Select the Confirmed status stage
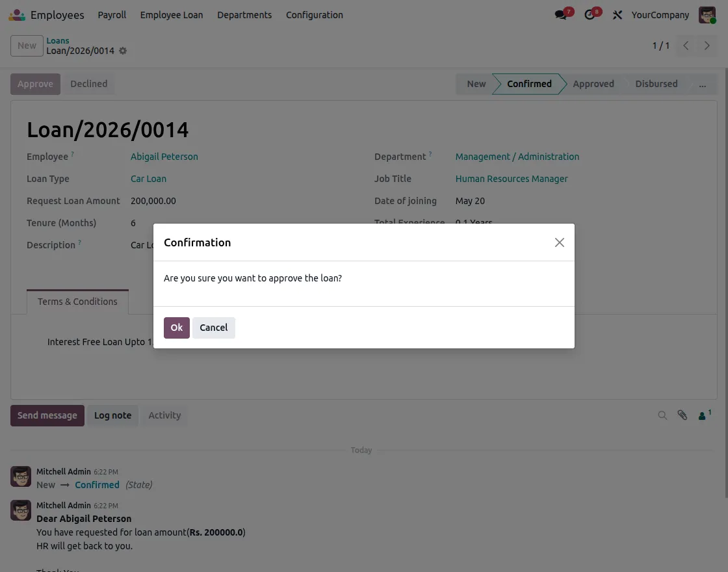Screen dimensions: 728x572 pos(529,84)
